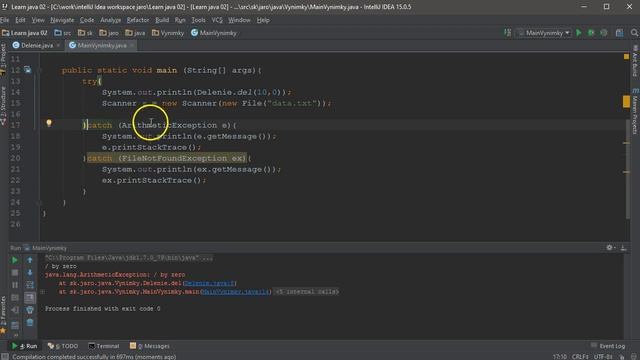Click the 'src' folder breadcrumb
Viewport: 640px width, 360px height.
coord(62,33)
